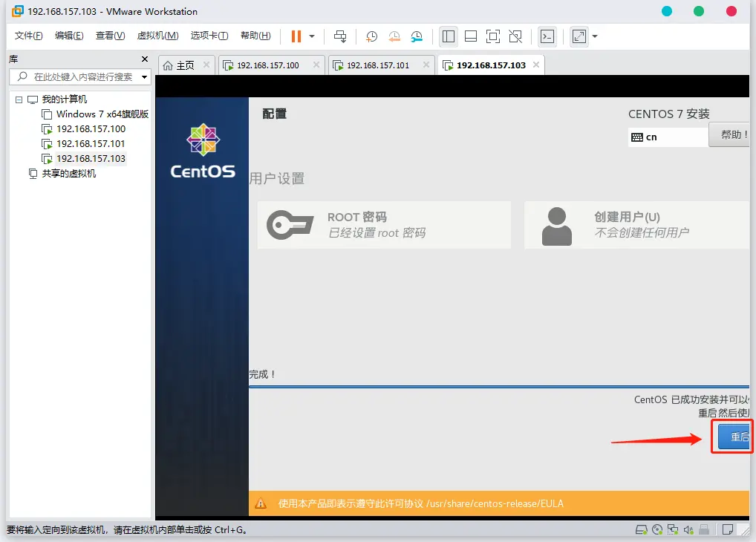Click the USB device status icon

[704, 530]
